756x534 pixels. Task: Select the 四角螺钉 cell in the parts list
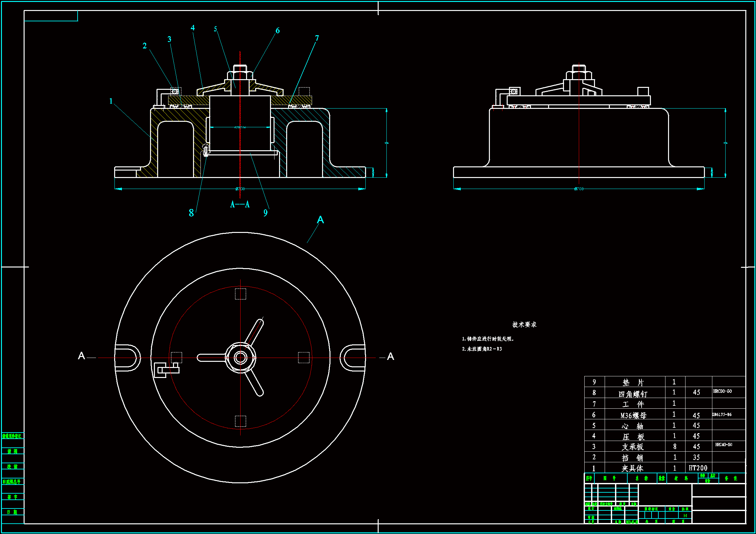pos(632,394)
